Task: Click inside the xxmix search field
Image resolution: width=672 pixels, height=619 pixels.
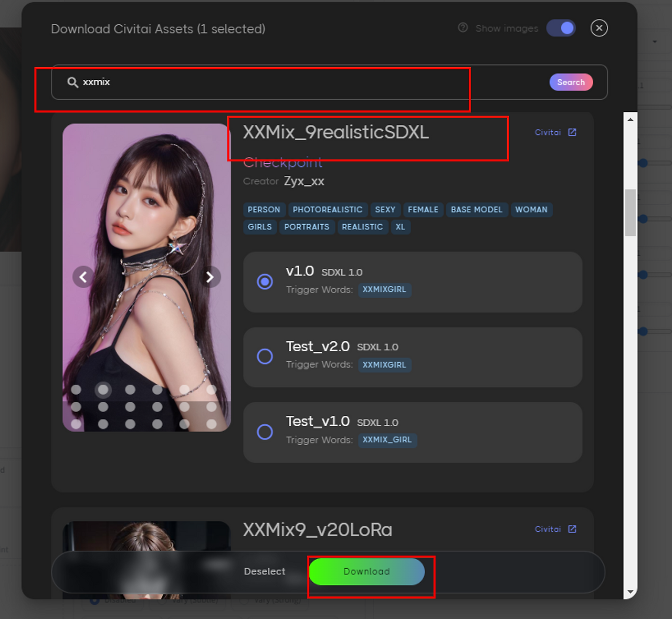Action: pos(210,82)
